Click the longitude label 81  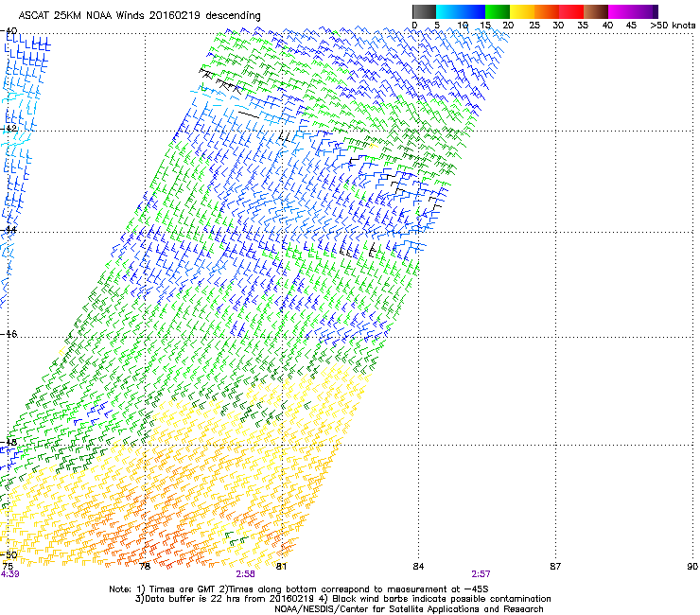tap(281, 567)
